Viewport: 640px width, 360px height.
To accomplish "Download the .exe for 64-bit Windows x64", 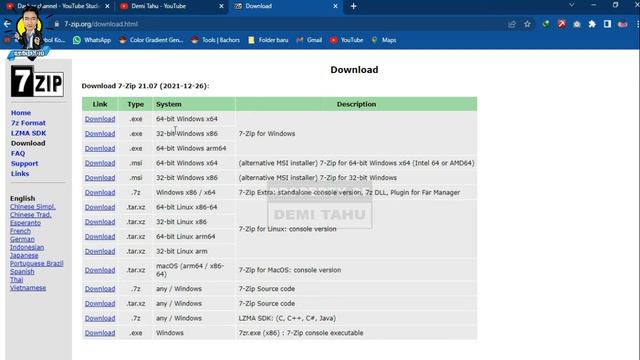I will 100,119.
